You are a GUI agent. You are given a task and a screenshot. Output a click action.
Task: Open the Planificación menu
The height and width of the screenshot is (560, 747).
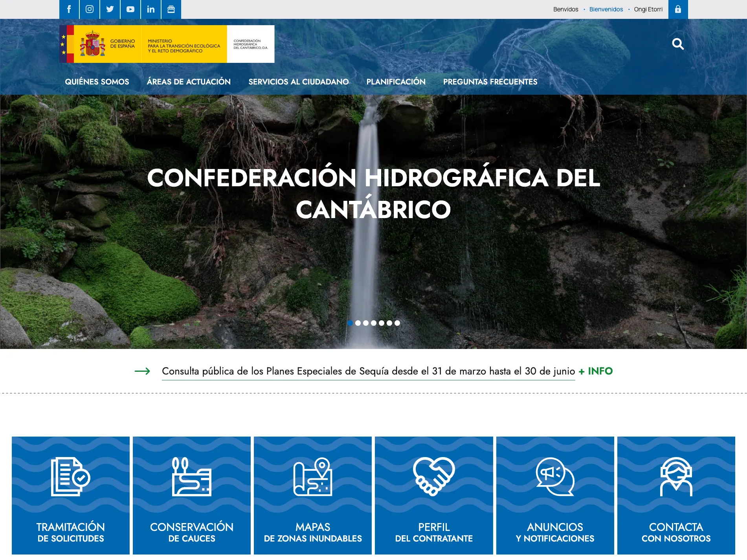click(396, 82)
